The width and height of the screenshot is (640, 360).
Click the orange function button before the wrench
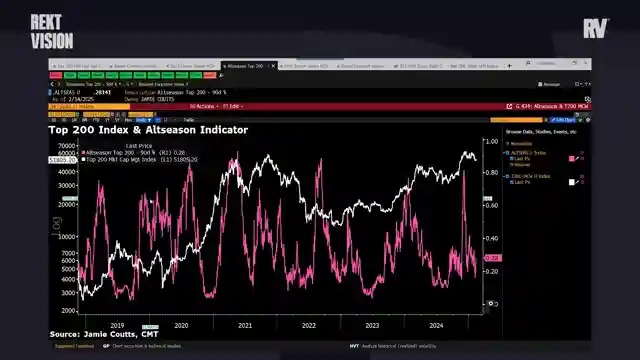click(x=210, y=76)
